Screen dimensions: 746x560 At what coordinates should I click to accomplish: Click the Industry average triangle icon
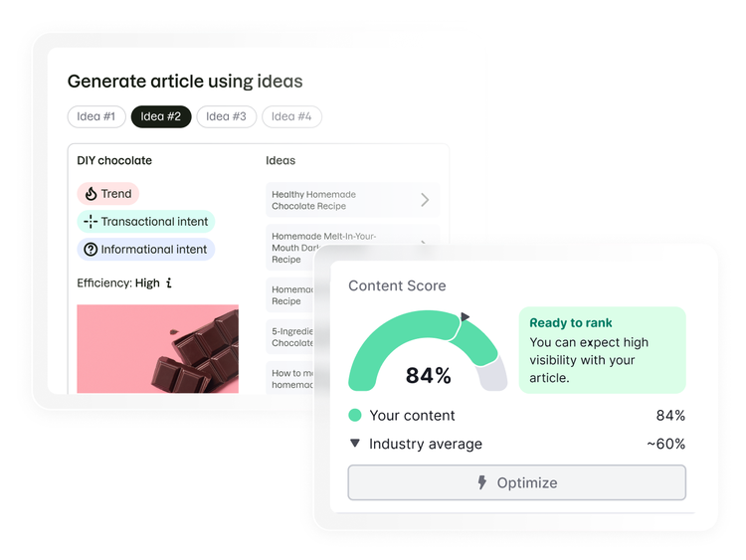(x=355, y=444)
